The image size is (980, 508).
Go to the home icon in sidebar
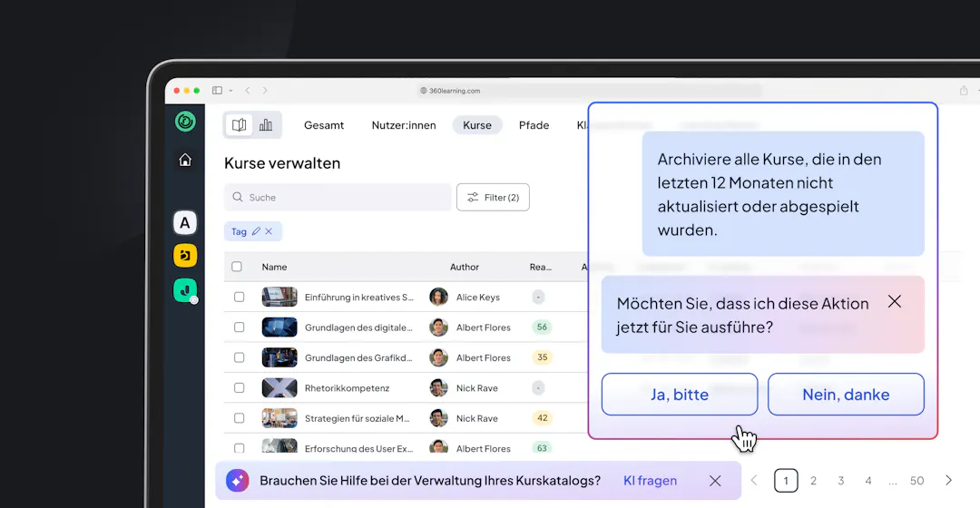(185, 160)
